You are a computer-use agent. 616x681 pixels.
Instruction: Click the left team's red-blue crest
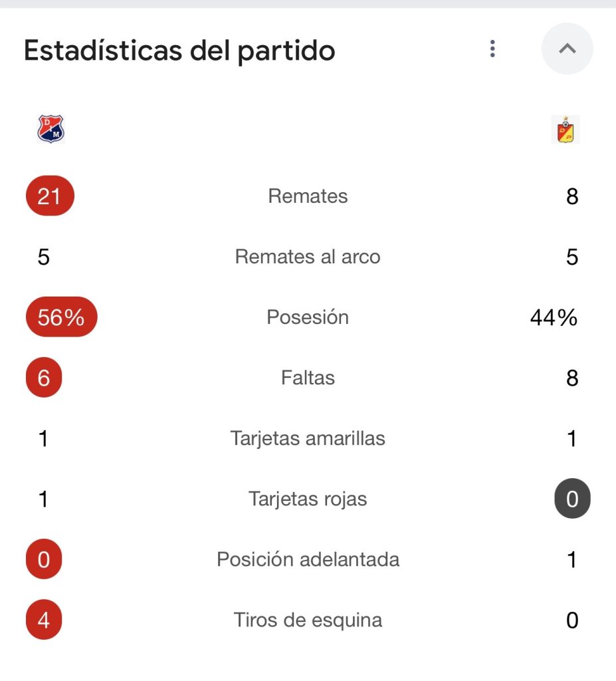click(51, 129)
